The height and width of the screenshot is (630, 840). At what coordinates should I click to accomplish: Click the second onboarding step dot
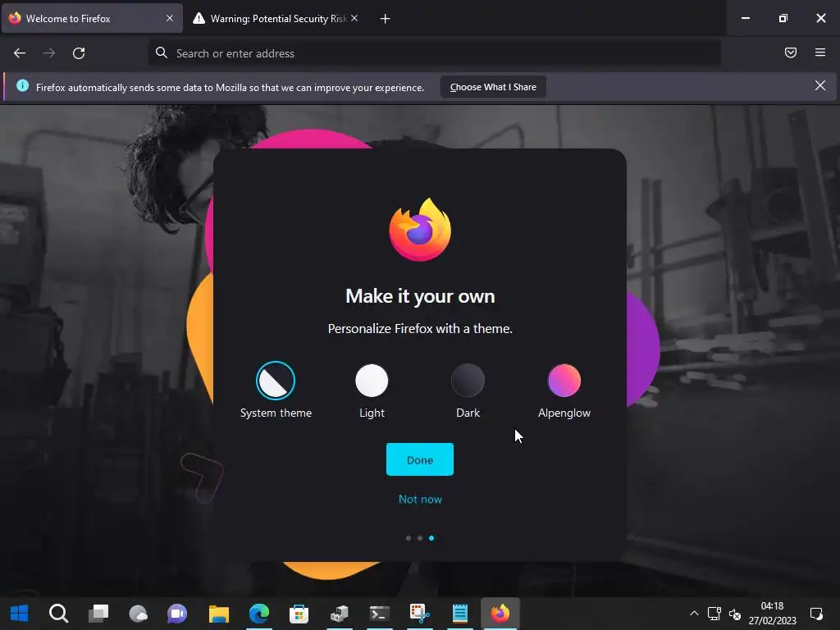coord(420,538)
